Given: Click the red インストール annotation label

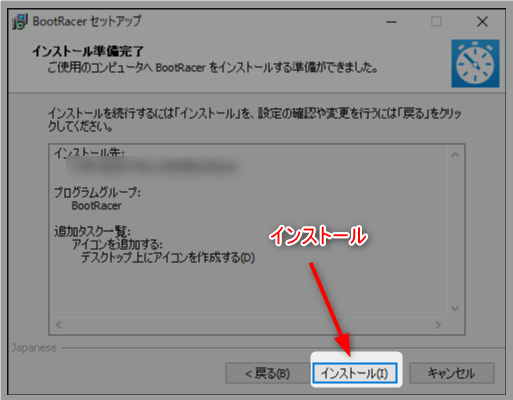Looking at the screenshot, I should (318, 236).
